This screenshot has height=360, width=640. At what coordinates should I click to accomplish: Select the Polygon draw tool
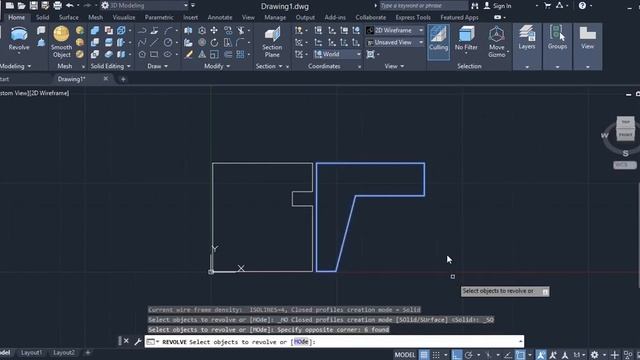tap(142, 54)
